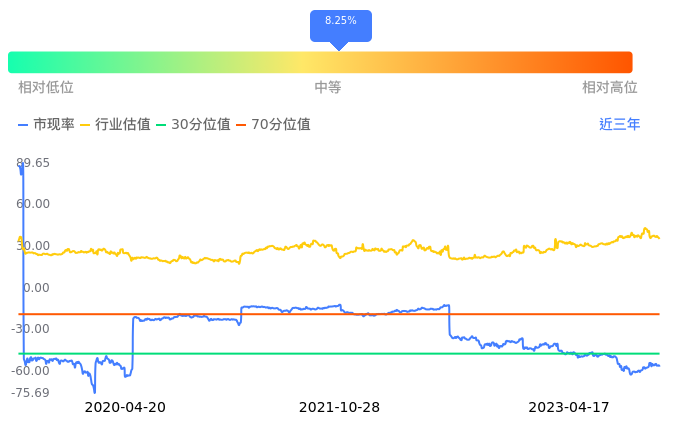Viewport: 686px width, 442px height.
Task: Select the 2021-10-28 date on x-axis
Action: 340,408
